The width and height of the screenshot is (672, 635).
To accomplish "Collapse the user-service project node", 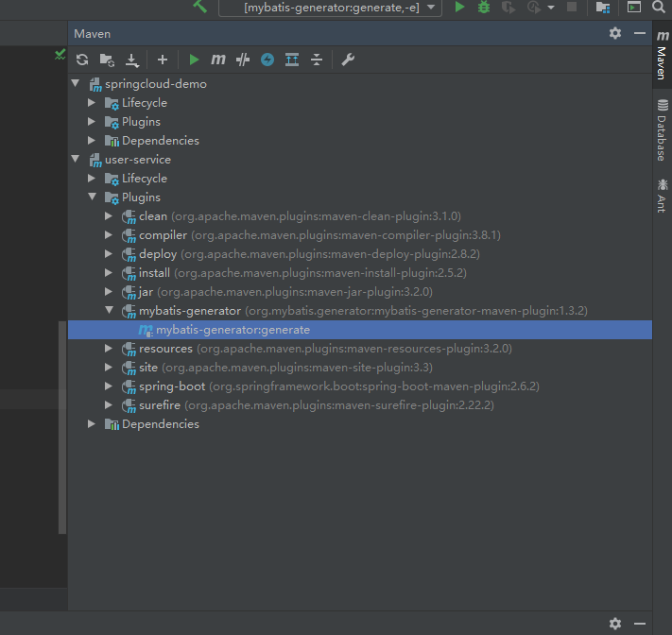I will (76, 159).
